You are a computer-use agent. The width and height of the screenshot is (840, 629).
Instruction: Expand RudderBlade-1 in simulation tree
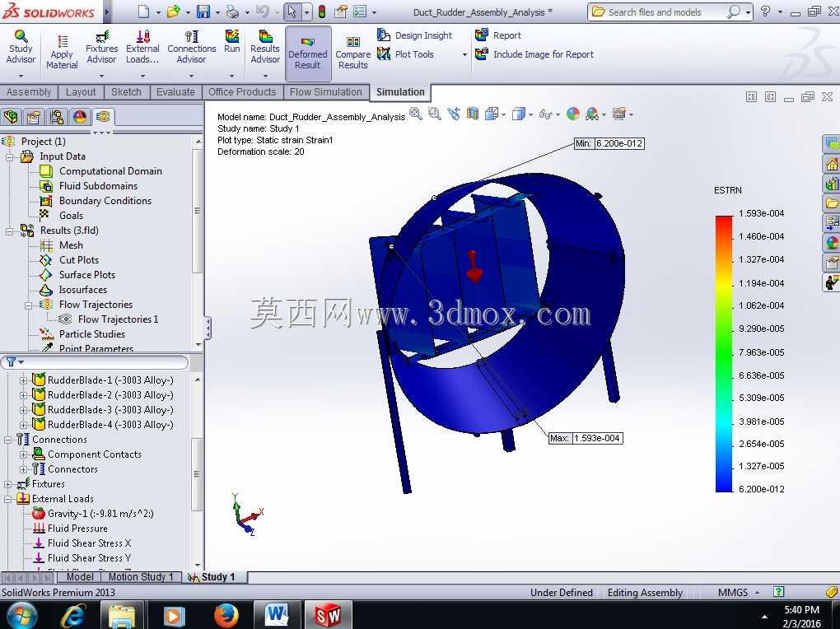(23, 380)
